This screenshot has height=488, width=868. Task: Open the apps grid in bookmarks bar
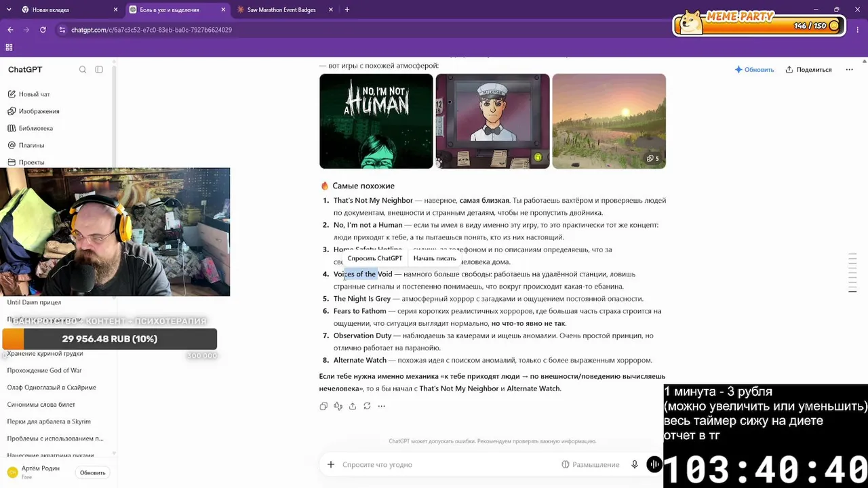9,47
